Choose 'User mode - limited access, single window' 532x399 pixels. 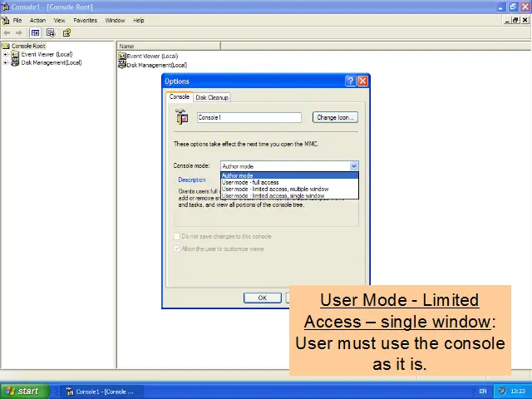pos(273,196)
